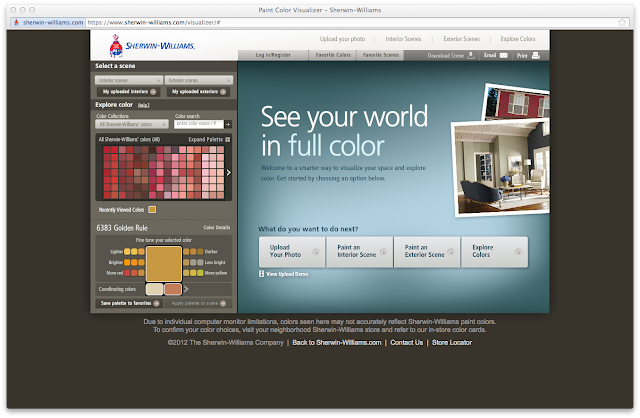This screenshot has height=418, width=640.
Task: Click Upload Your Photo button
Action: pos(292,251)
